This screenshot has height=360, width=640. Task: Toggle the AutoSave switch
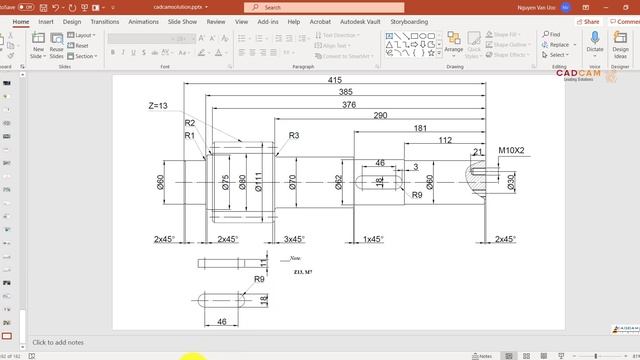26,7
